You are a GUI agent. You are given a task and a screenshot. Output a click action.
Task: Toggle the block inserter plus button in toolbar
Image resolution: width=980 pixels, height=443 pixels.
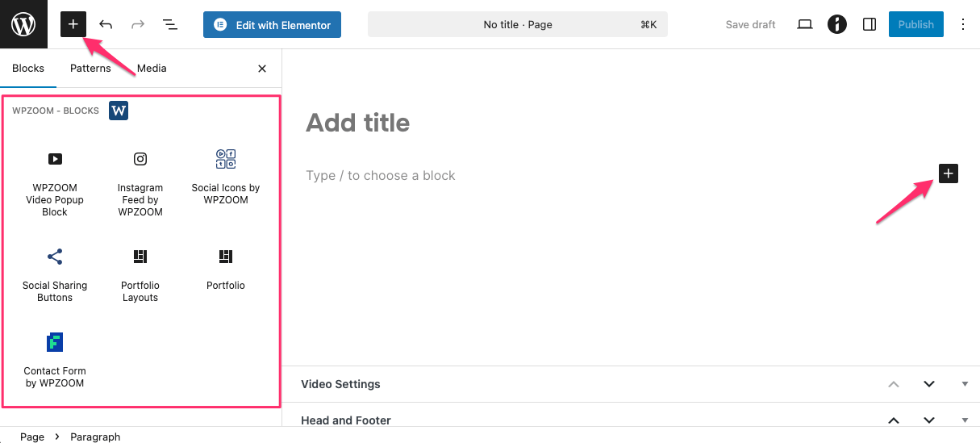click(73, 24)
